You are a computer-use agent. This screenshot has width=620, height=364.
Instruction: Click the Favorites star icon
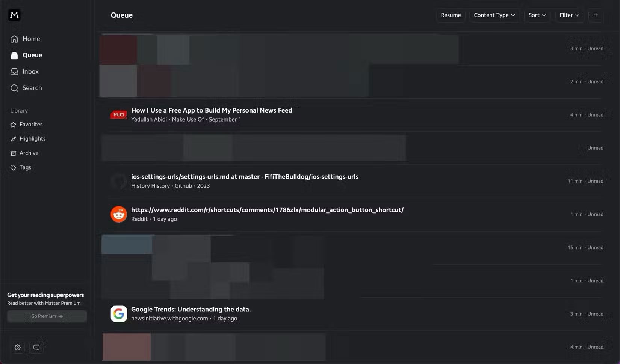pyautogui.click(x=14, y=125)
